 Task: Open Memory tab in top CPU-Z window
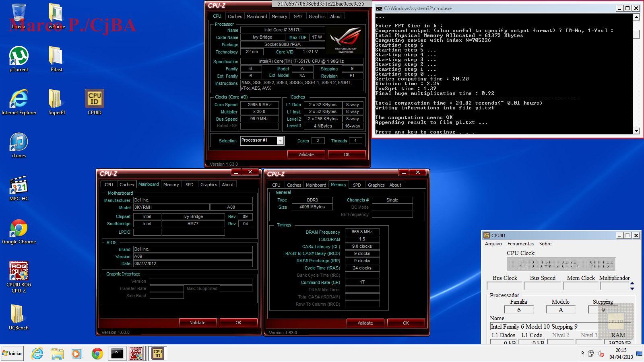(279, 16)
